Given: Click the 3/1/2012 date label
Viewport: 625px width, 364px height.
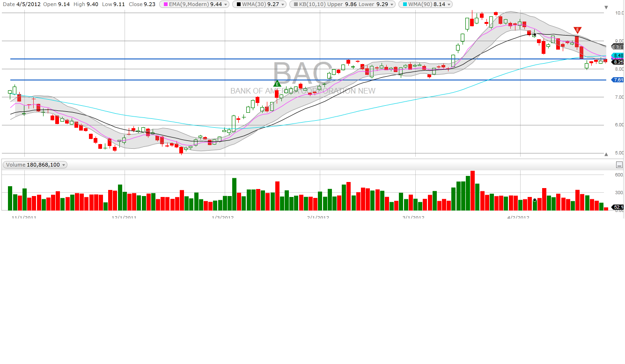Looking at the screenshot, I should [413, 218].
